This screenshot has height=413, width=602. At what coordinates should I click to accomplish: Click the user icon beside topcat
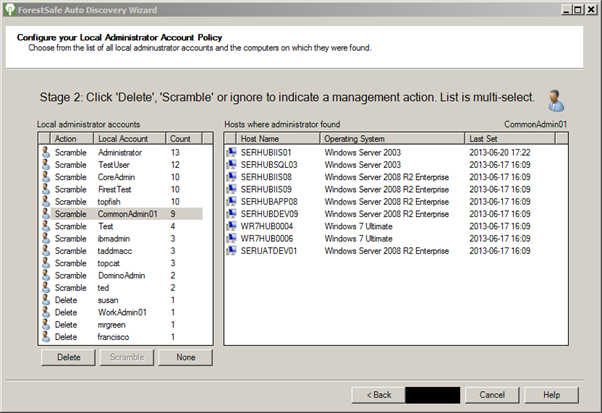(46, 263)
